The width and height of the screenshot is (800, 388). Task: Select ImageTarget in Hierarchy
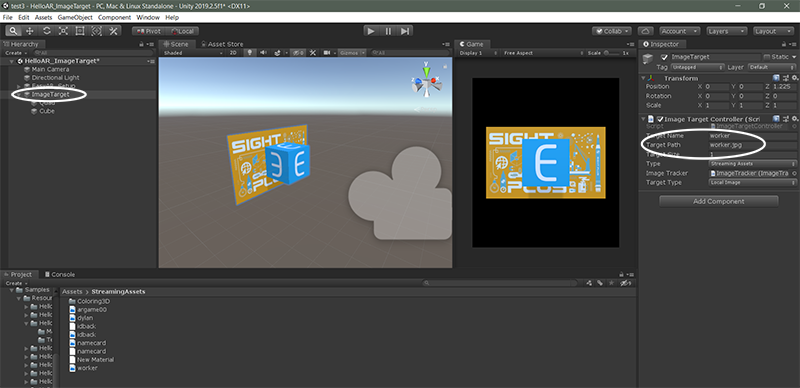coord(50,94)
